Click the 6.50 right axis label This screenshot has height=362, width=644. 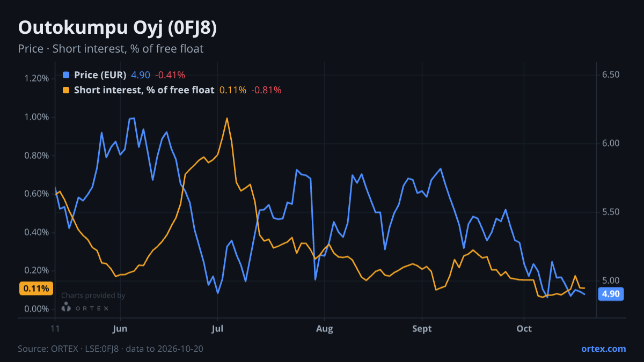pyautogui.click(x=611, y=75)
